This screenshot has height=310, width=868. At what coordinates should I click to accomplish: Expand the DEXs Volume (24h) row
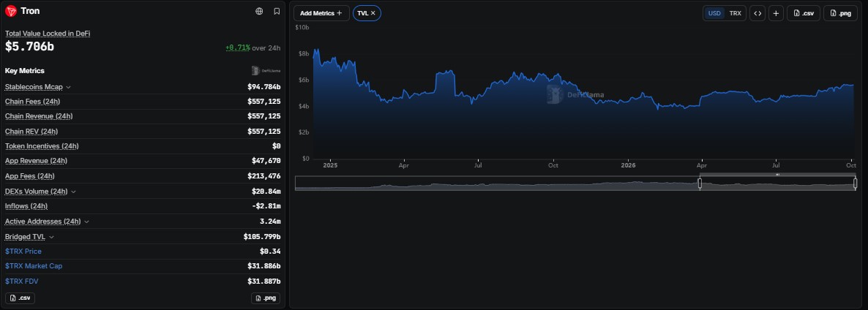(73, 192)
